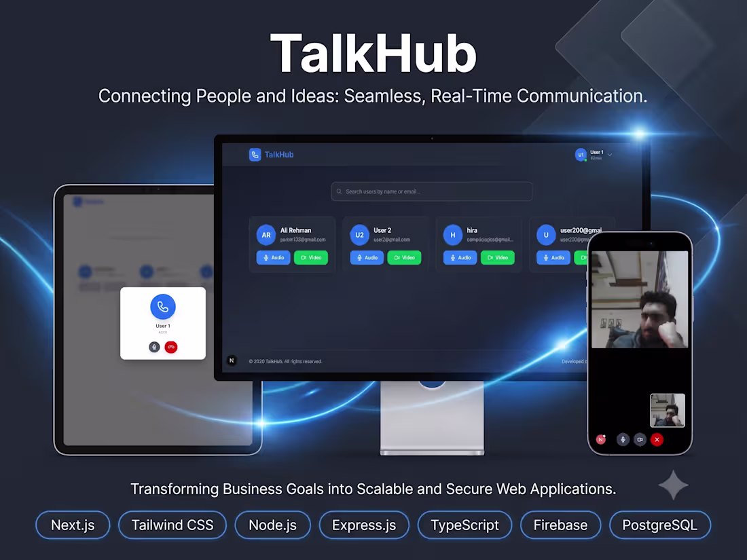Click the TalkHub phone logo icon
747x560 pixels.
[255, 155]
